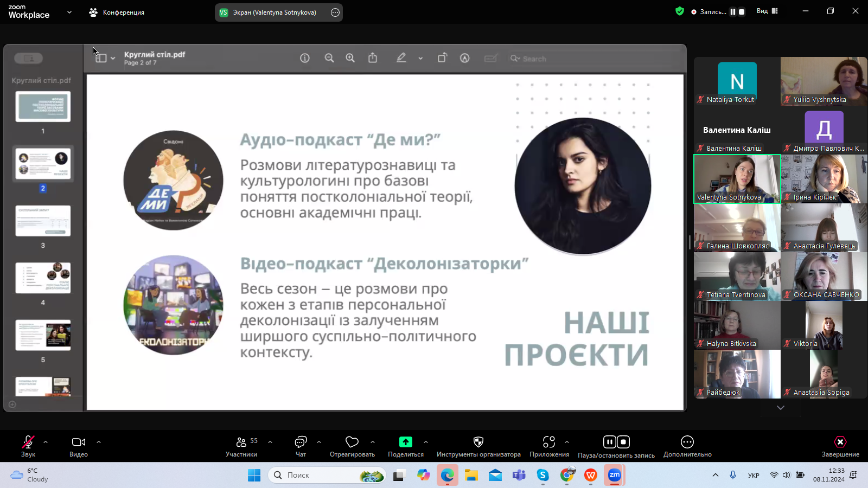Expand video options arrow next to Видео
This screenshot has height=488, width=868.
click(x=99, y=442)
